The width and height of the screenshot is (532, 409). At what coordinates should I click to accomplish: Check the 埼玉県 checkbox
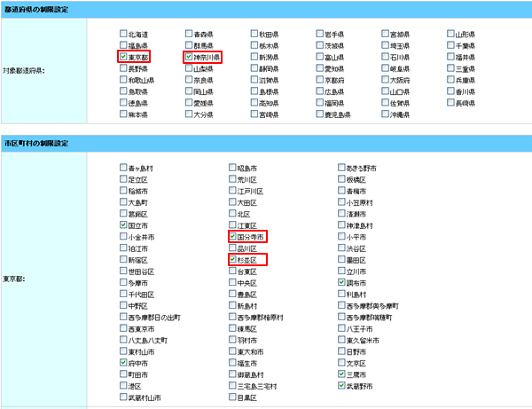(x=386, y=45)
